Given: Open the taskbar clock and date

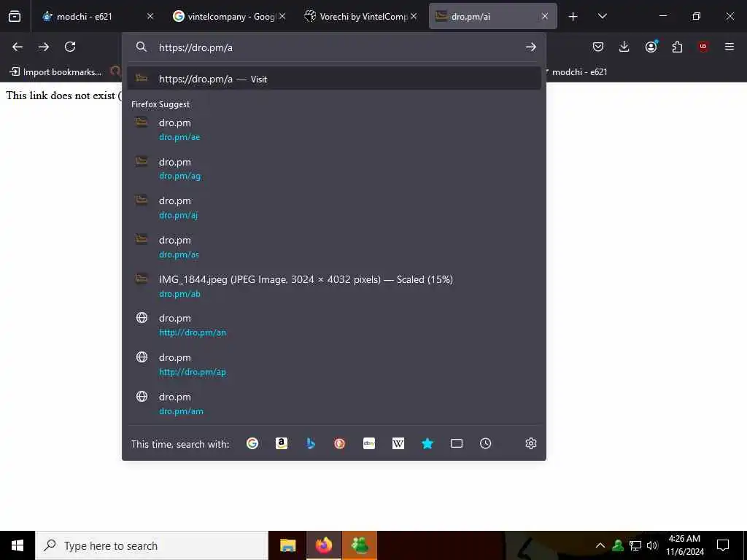Looking at the screenshot, I should click(x=684, y=545).
